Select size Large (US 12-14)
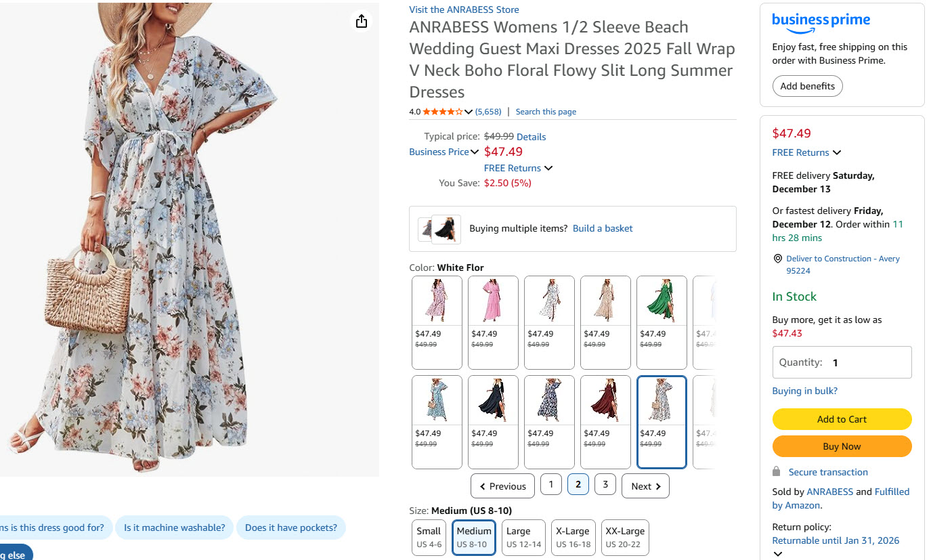 point(524,537)
